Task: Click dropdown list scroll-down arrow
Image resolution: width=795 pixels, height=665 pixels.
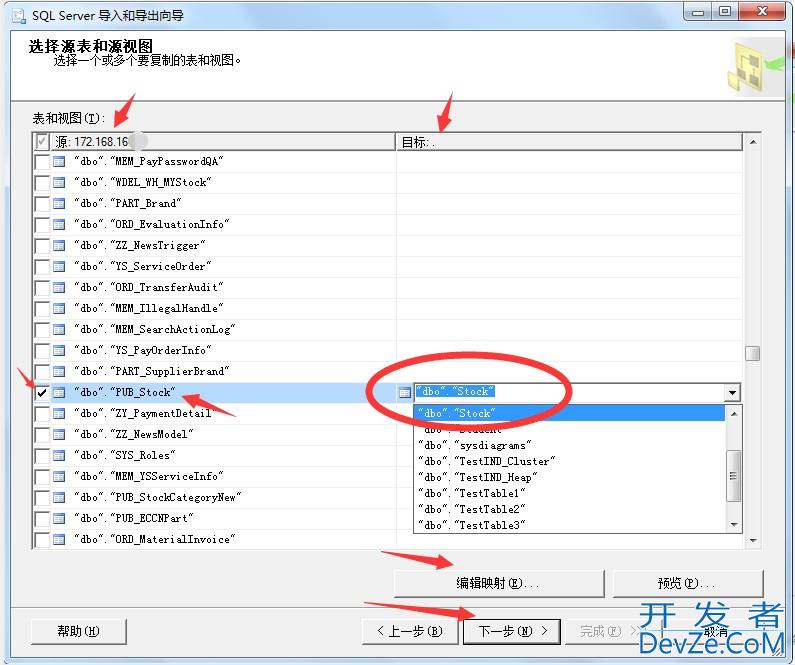Action: (734, 525)
